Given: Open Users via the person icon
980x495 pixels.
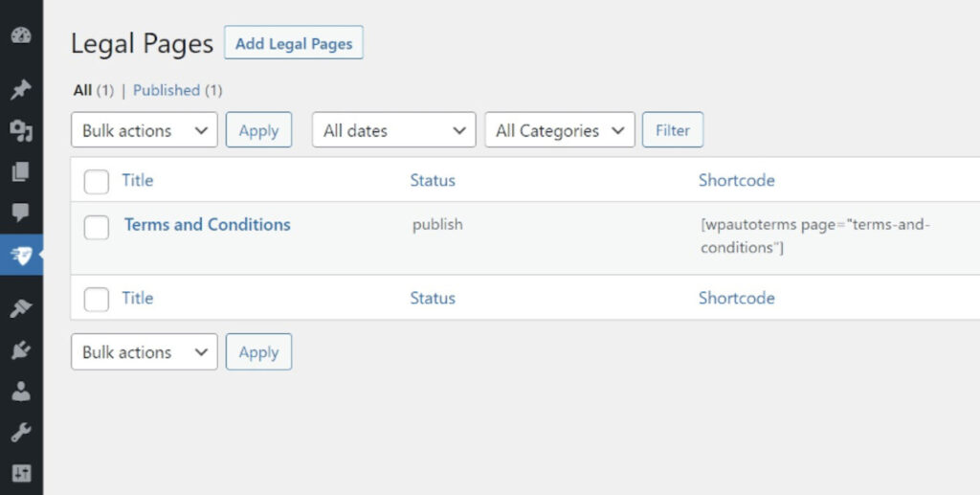Looking at the screenshot, I should [21, 392].
